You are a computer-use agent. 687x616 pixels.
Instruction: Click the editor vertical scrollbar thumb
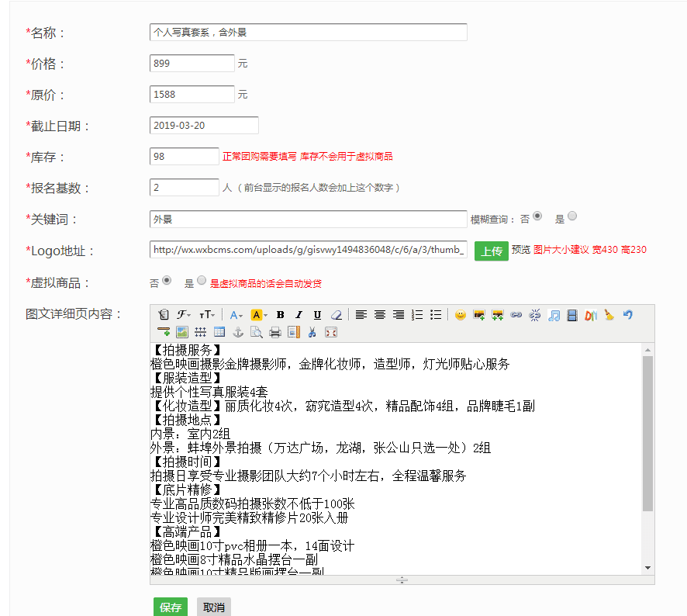(x=647, y=434)
